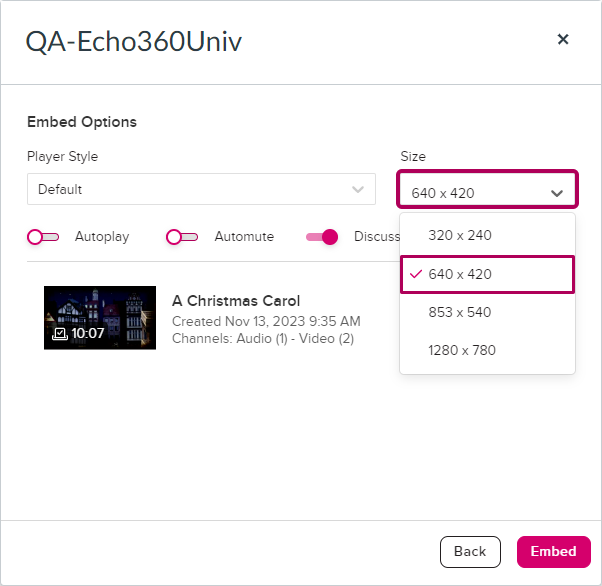
Task: Click the Embed Options heading
Action: [82, 122]
